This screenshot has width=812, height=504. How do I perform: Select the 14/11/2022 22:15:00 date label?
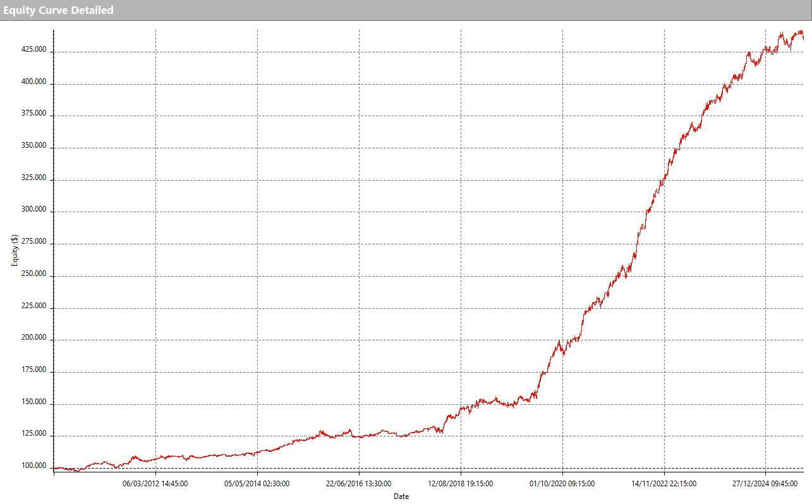(664, 484)
